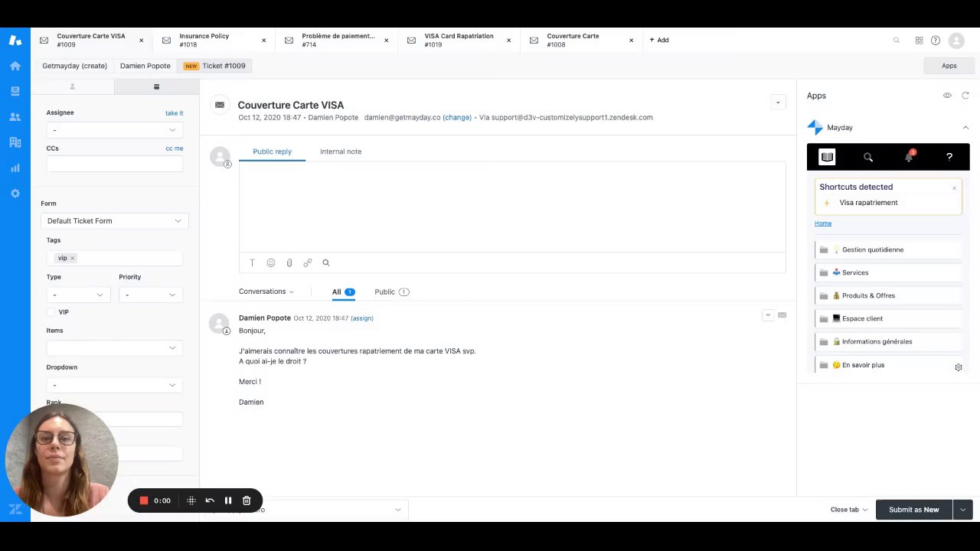
Task: Click the message envelope icon on comment
Action: [782, 315]
